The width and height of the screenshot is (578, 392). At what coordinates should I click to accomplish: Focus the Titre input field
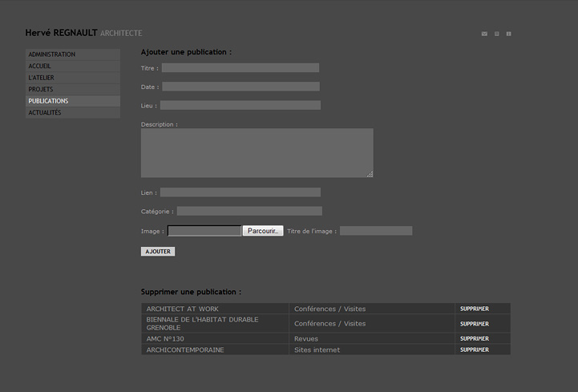240,68
